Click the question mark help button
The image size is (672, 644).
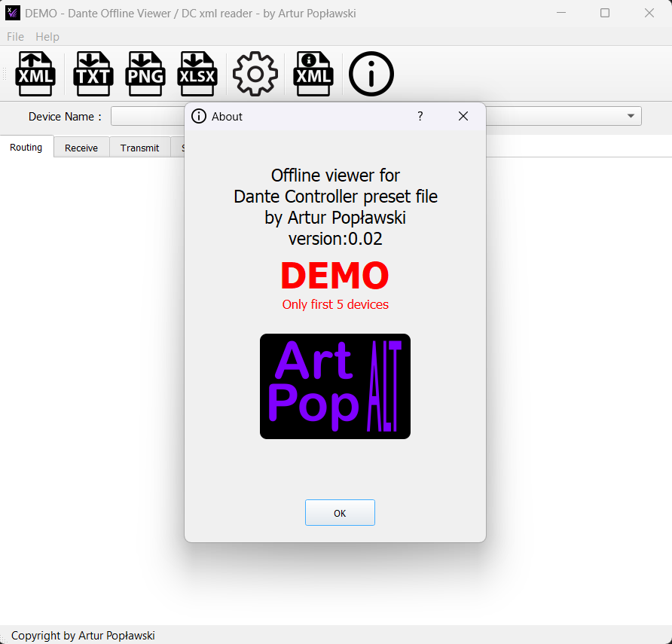[x=420, y=116]
